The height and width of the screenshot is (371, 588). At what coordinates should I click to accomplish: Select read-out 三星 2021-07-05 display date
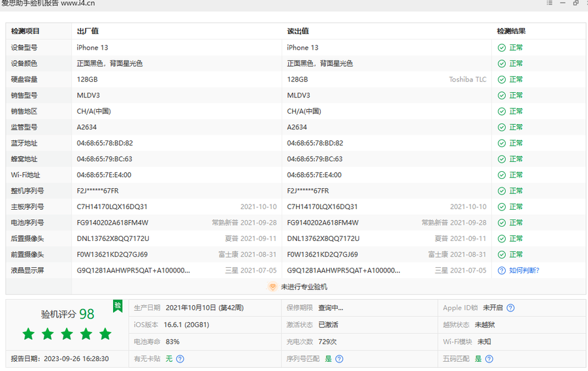click(461, 270)
